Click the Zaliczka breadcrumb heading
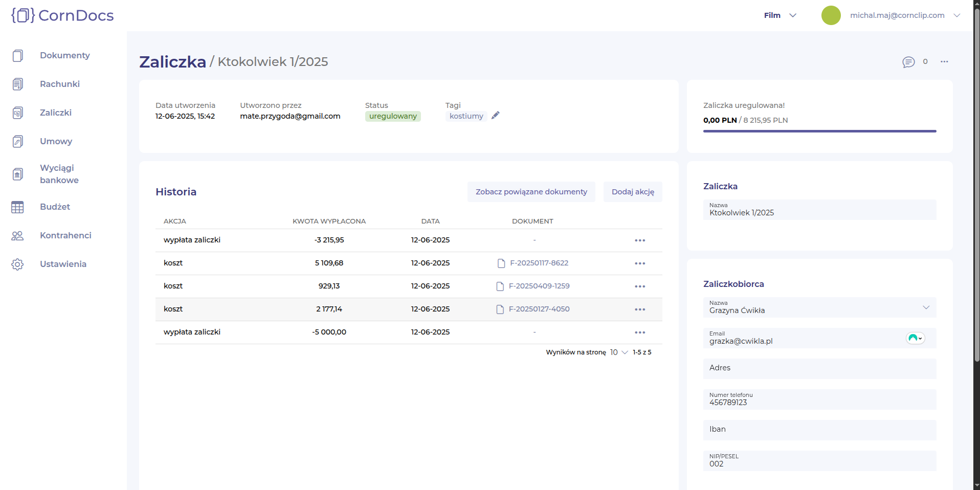The height and width of the screenshot is (490, 980). pos(173,62)
